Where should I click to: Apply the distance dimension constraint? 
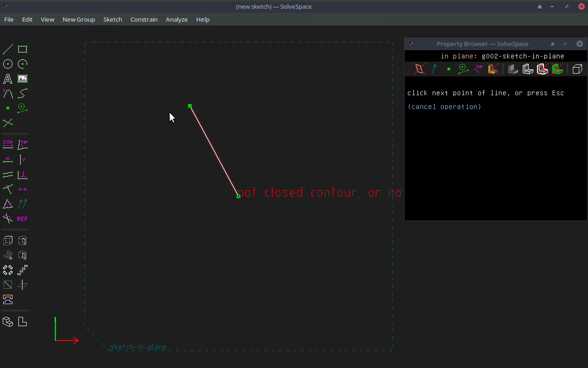point(7,144)
